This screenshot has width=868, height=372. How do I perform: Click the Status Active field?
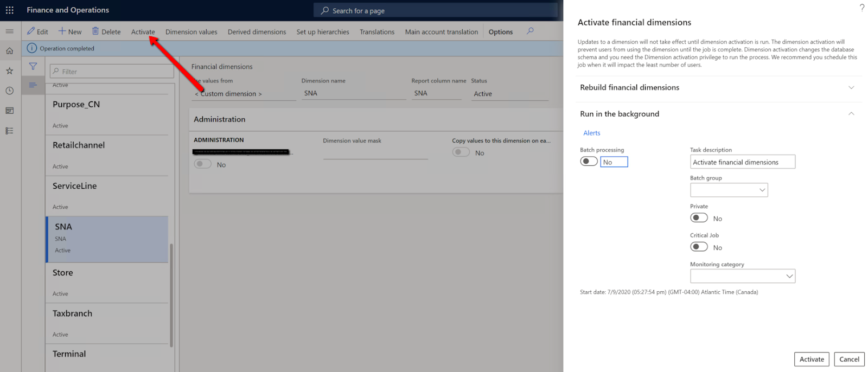pyautogui.click(x=510, y=94)
